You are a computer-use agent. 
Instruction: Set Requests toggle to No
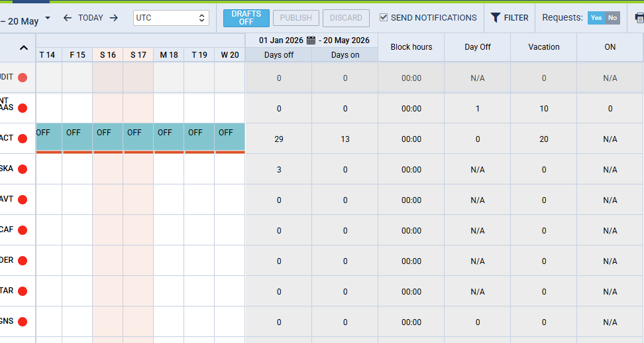pos(612,18)
